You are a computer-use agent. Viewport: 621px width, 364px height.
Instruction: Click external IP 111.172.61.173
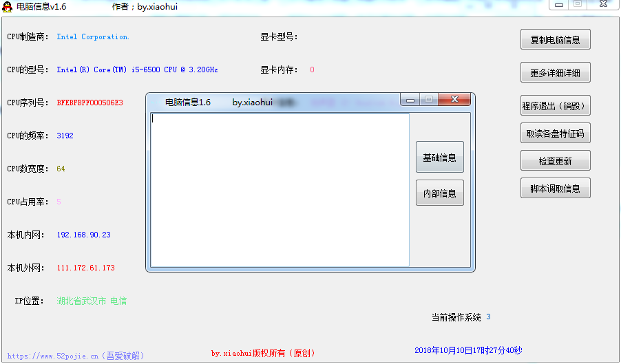point(85,268)
